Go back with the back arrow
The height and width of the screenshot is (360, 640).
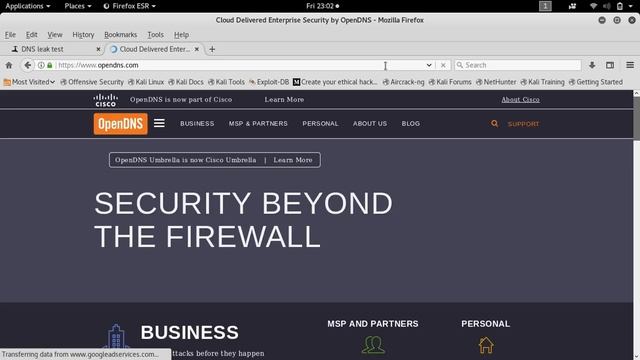[27, 65]
